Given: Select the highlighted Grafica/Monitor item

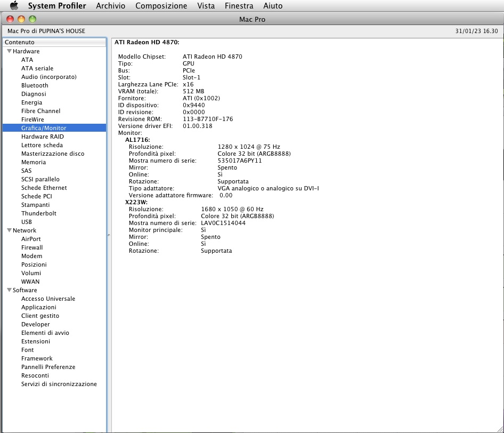Looking at the screenshot, I should tap(54, 128).
